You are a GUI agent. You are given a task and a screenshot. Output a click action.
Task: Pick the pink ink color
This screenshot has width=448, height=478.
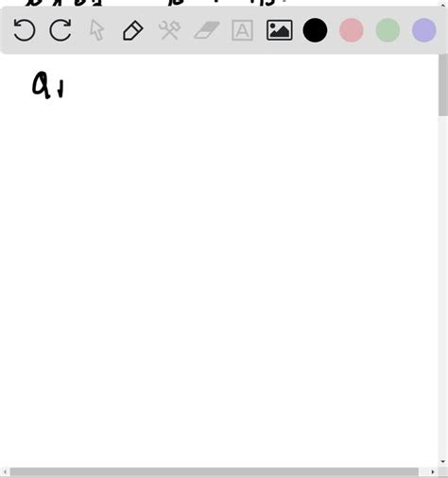(352, 30)
